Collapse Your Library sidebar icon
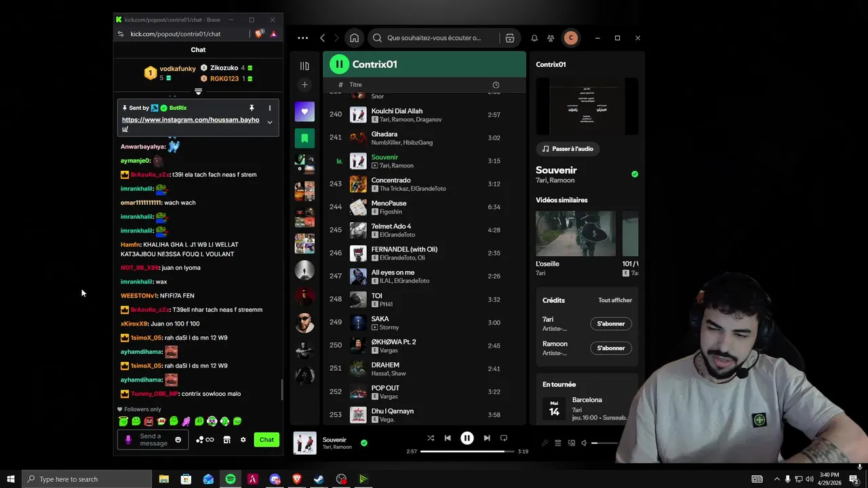 [304, 66]
